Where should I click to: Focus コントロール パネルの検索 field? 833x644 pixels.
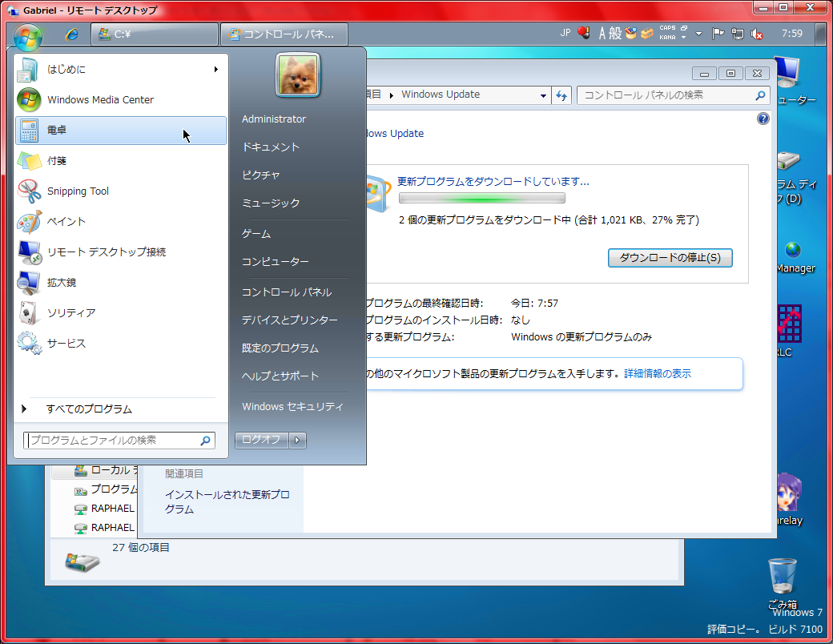[x=673, y=95]
